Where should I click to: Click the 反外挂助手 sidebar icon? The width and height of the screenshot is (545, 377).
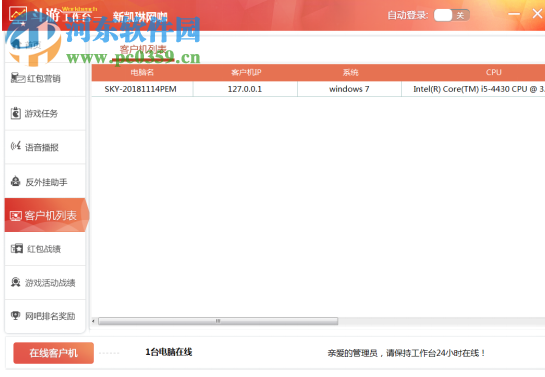(x=16, y=181)
